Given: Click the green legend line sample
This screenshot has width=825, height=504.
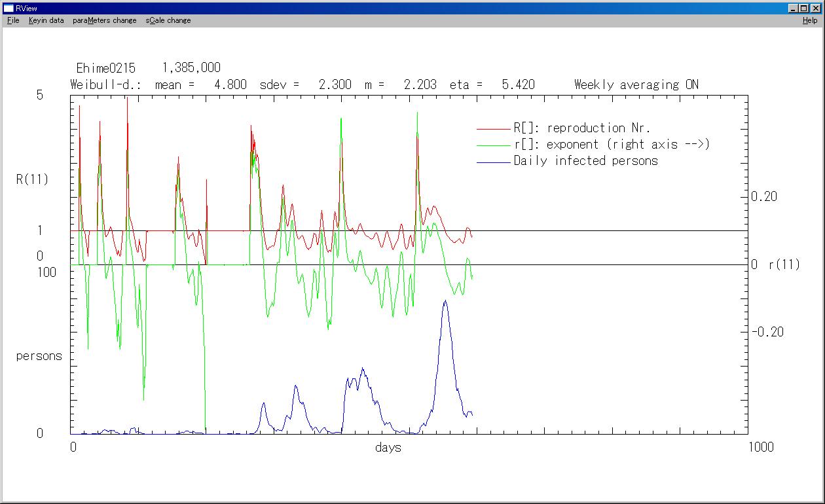Looking at the screenshot, I should pos(494,145).
